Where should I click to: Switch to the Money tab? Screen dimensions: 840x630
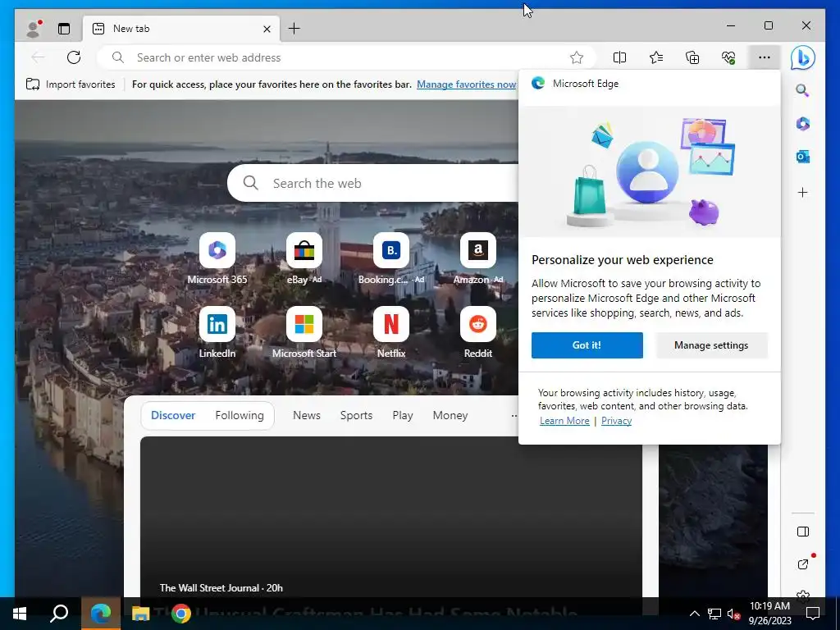click(450, 415)
